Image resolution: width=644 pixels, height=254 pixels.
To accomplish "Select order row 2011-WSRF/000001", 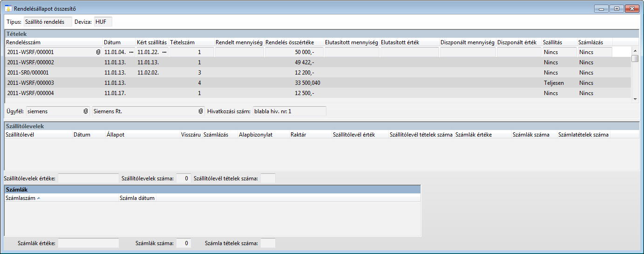I will 318,52.
